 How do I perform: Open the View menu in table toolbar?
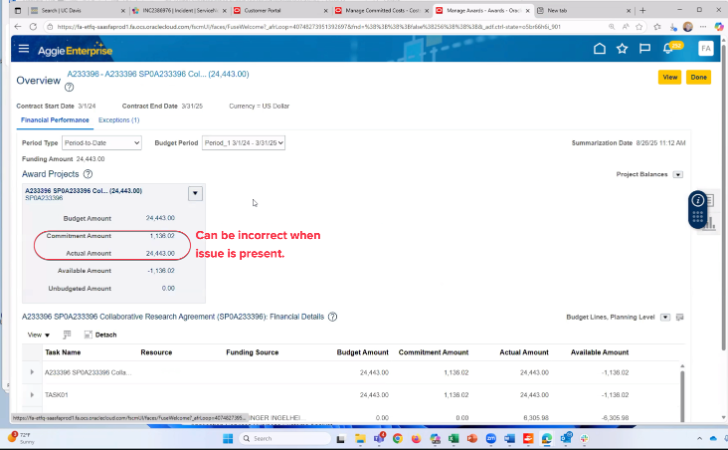39,334
